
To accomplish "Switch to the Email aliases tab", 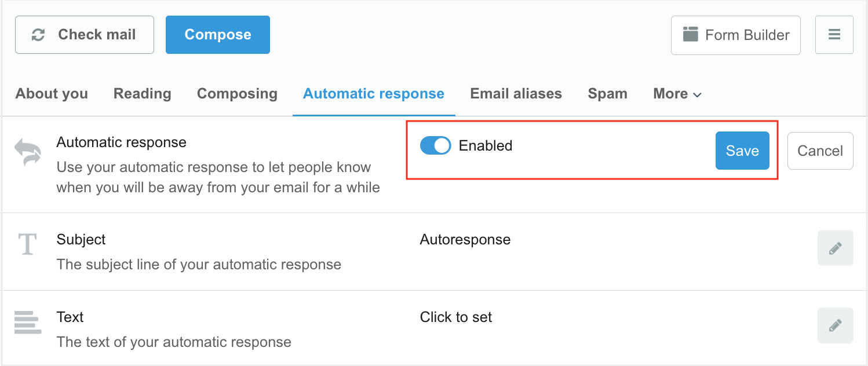I will pos(516,93).
